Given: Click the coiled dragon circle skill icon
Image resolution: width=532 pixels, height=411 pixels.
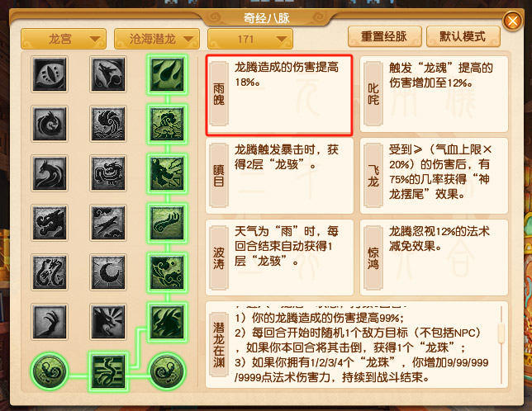Looking at the screenshot, I should click(50, 124).
